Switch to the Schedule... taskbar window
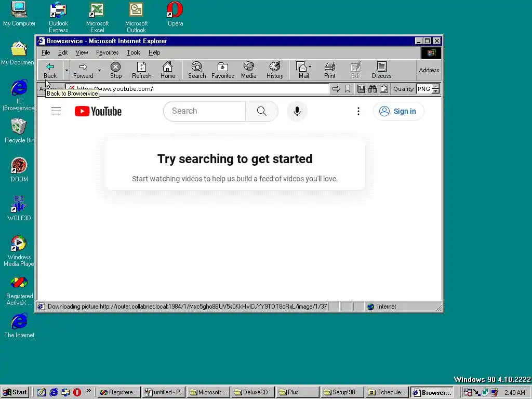532x399 pixels. tap(387, 392)
